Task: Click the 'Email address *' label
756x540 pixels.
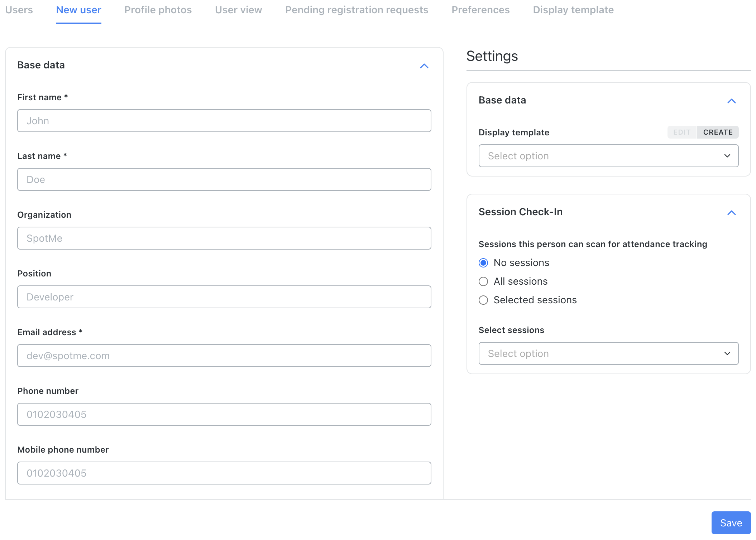Action: [x=50, y=332]
